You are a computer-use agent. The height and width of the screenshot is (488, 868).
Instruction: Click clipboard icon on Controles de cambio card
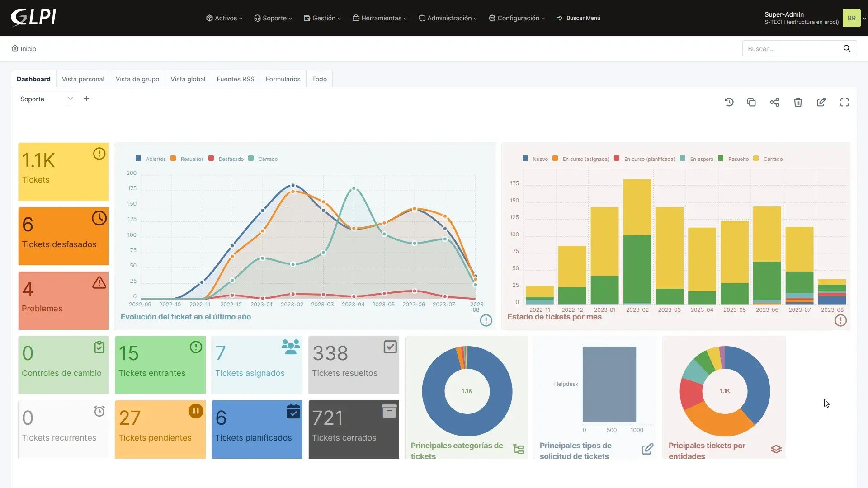click(x=99, y=347)
